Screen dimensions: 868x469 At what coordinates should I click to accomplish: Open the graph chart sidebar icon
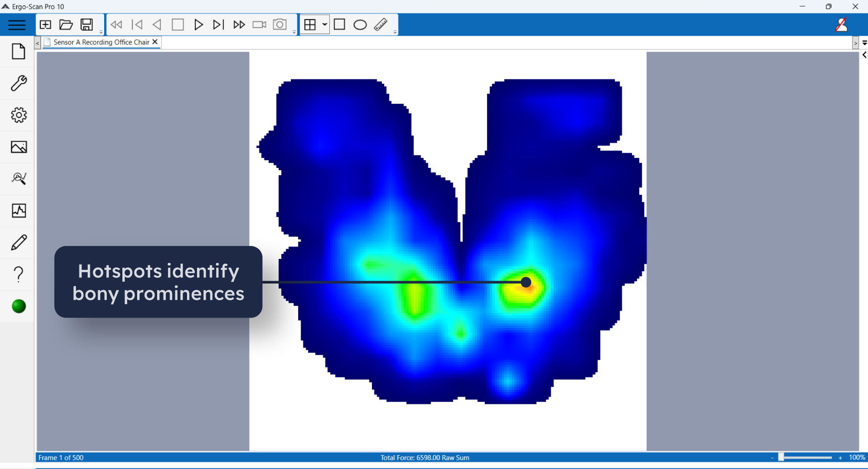[x=19, y=211]
